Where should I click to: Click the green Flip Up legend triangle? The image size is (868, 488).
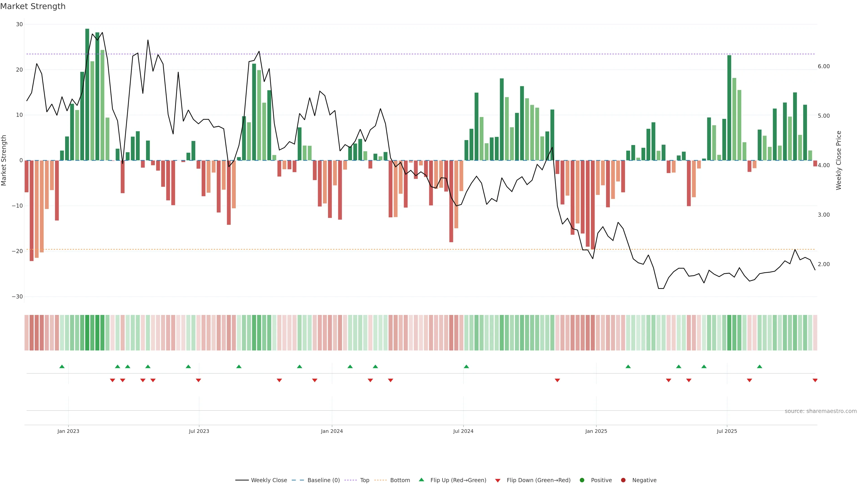(421, 480)
